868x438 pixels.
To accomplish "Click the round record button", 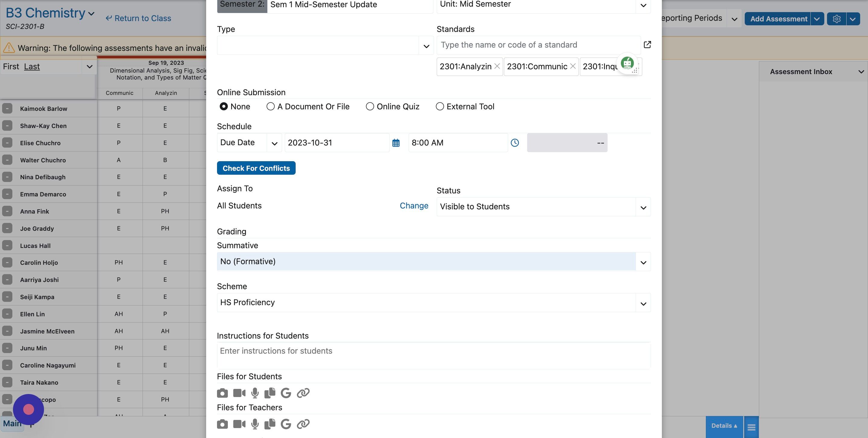I will pyautogui.click(x=29, y=409).
